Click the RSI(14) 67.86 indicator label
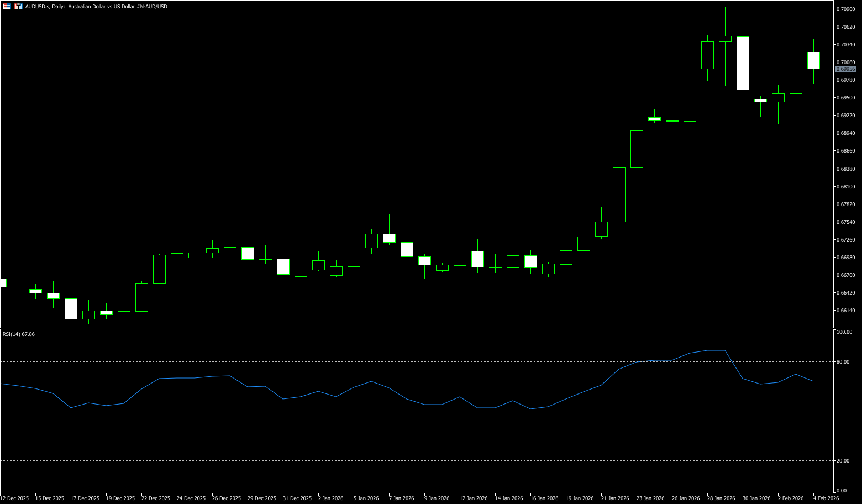 point(19,334)
